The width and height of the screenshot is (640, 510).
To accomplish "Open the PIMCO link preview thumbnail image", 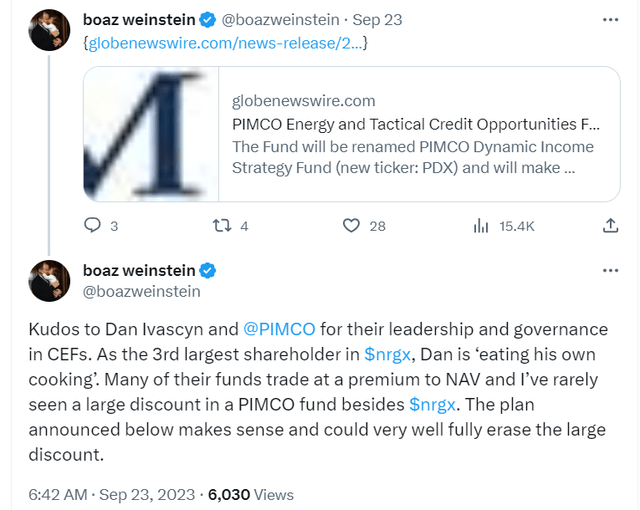I will point(149,134).
